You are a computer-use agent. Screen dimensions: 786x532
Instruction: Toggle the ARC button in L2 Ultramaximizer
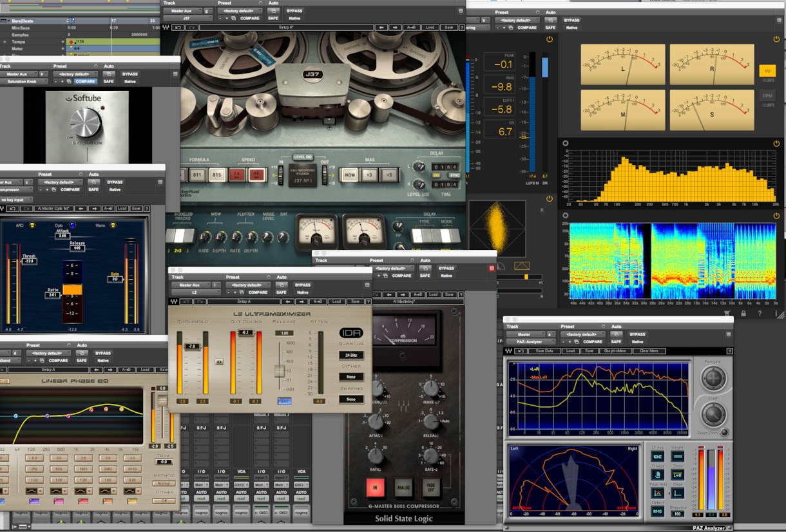pos(284,401)
